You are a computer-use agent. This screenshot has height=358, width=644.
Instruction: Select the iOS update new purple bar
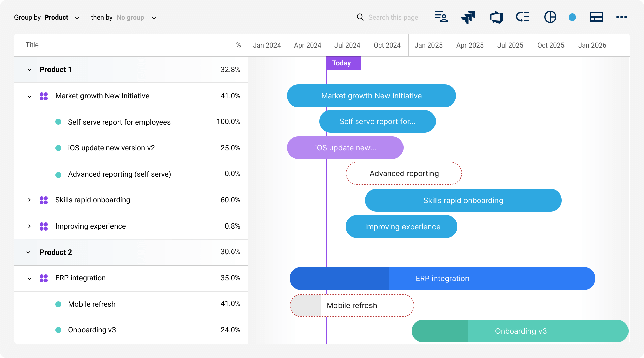(x=345, y=148)
